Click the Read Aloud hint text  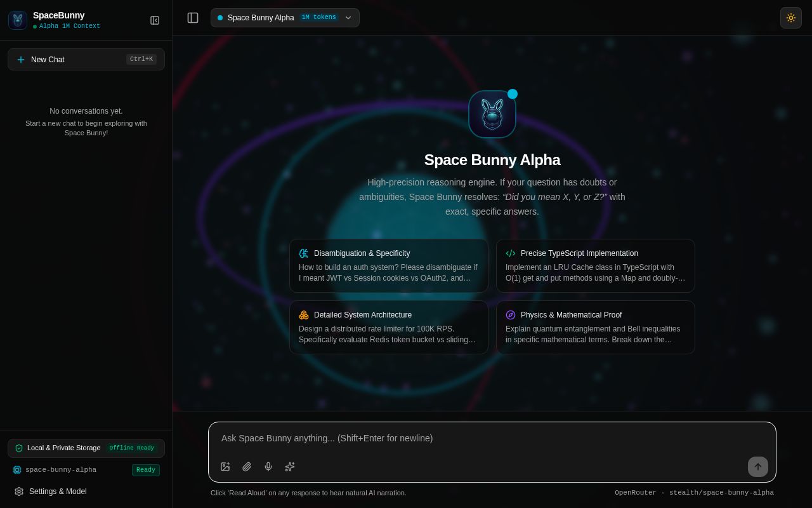[308, 493]
